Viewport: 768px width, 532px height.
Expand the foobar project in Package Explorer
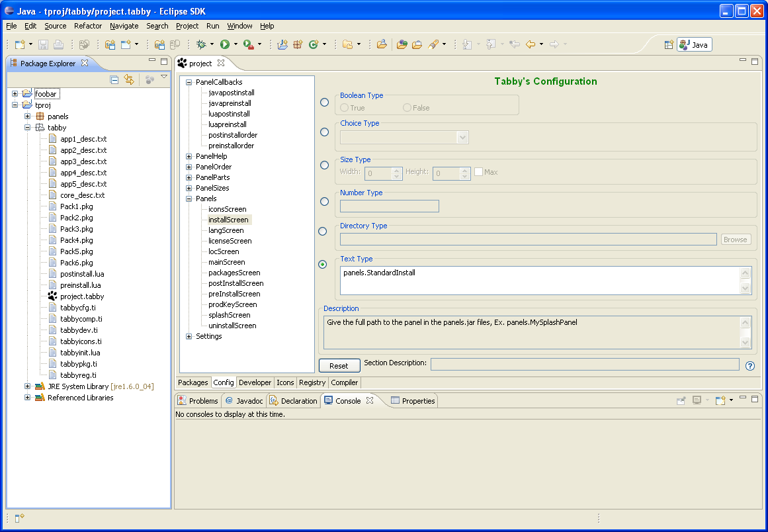pyautogui.click(x=15, y=93)
